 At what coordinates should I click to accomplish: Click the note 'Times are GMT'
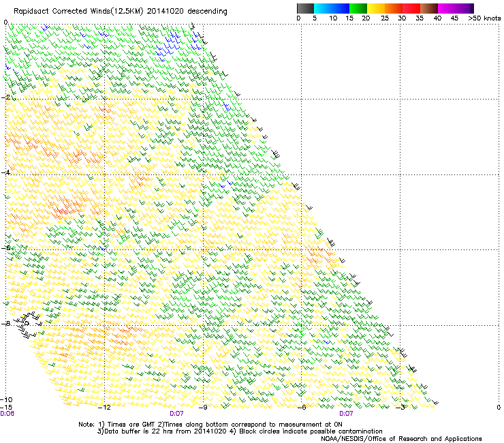pos(131,425)
